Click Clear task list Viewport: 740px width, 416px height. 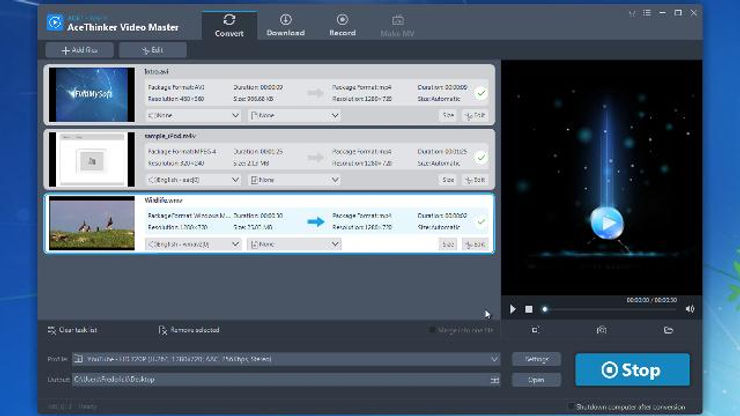pos(72,330)
